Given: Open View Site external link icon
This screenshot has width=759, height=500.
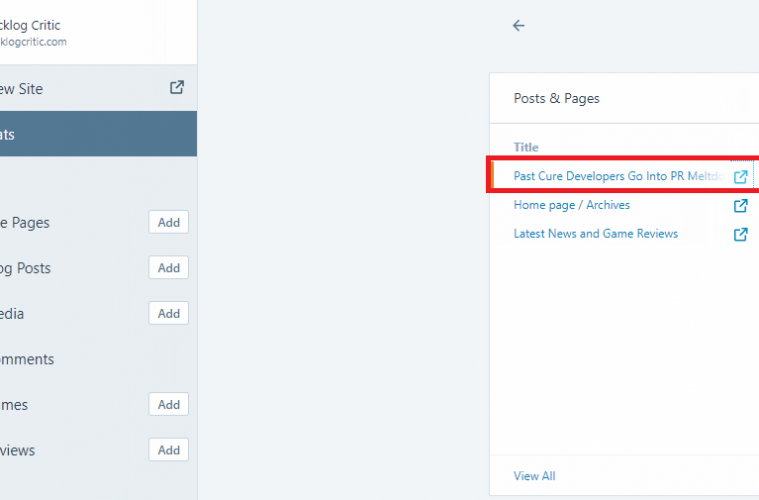Looking at the screenshot, I should point(177,87).
